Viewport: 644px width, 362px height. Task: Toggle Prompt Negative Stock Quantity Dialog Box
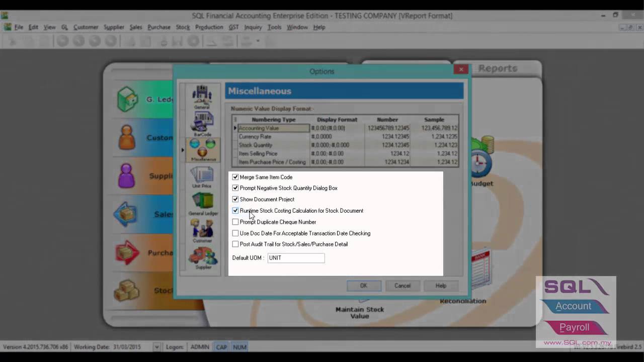click(x=235, y=188)
